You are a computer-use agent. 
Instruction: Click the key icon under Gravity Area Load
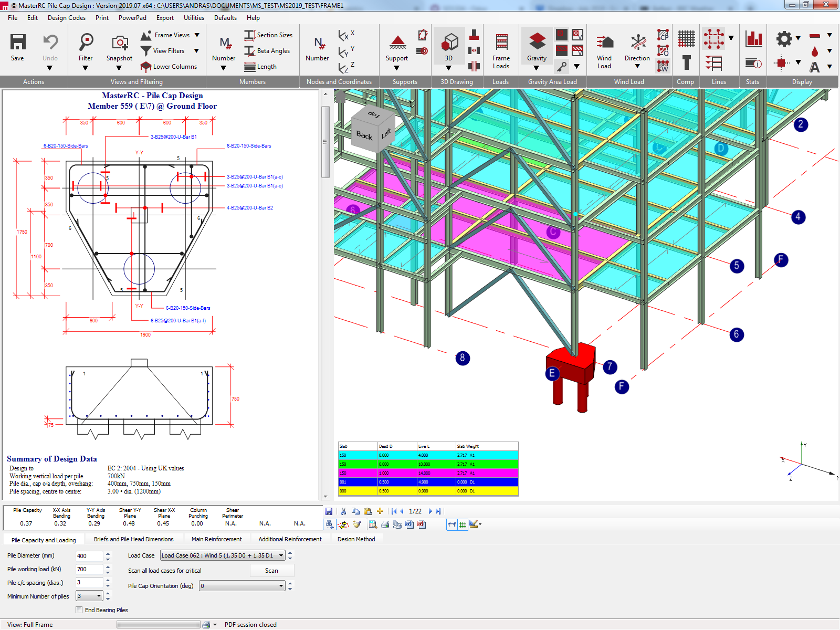pyautogui.click(x=562, y=67)
